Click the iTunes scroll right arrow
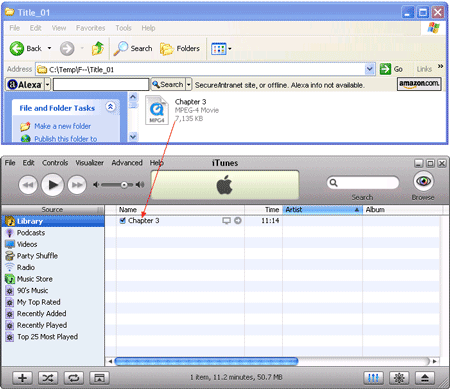The image size is (450, 389). coord(434,361)
